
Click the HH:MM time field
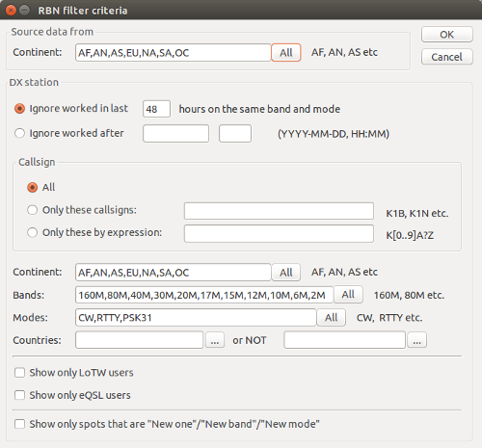click(235, 133)
